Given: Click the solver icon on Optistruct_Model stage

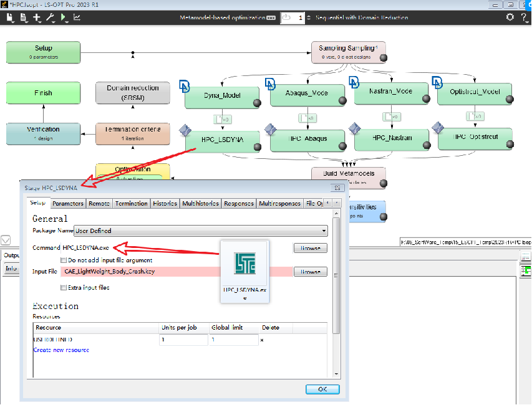Looking at the screenshot, I should point(437,82).
